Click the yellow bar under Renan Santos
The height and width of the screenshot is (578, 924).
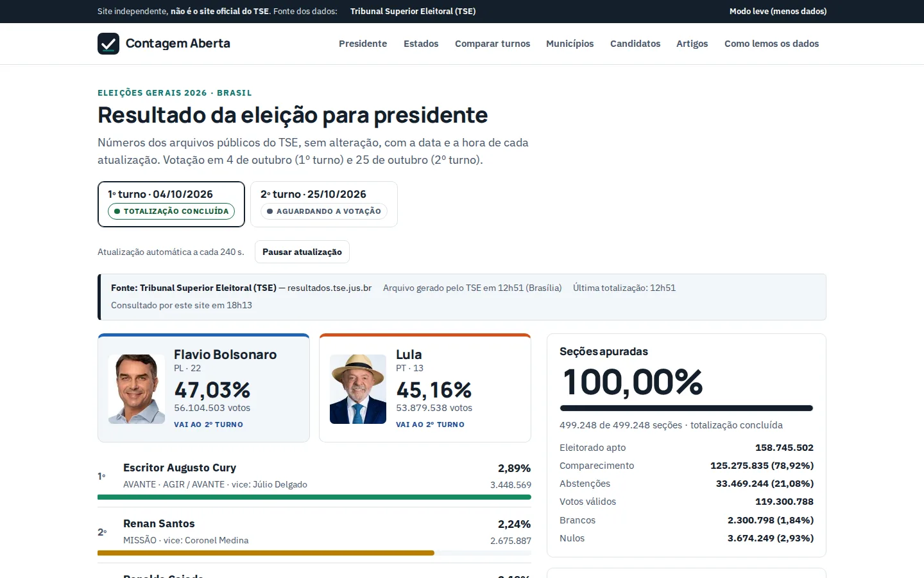tap(266, 553)
